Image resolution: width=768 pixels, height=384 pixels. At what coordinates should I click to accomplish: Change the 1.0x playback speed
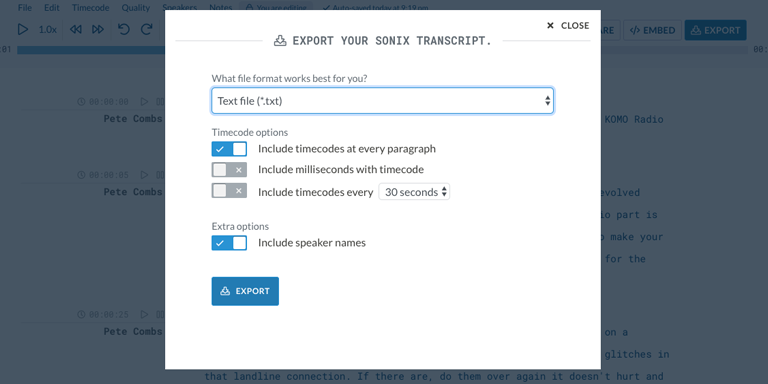[x=48, y=30]
